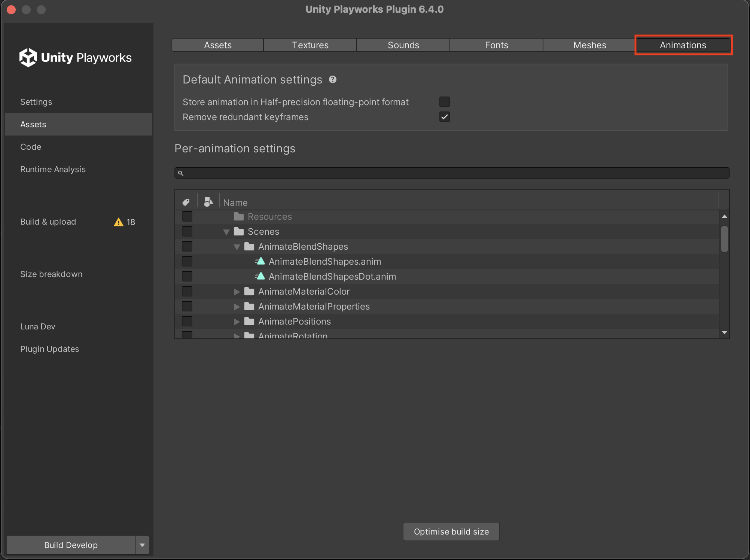Switch to the Textures tab

(x=310, y=45)
